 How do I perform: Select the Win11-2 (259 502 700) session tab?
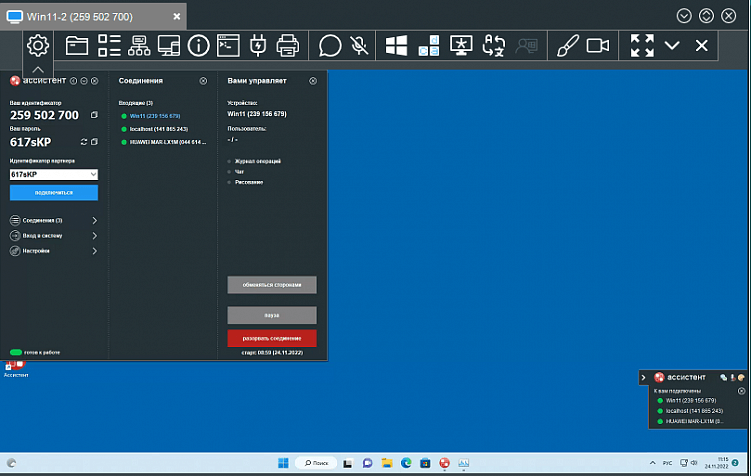90,16
